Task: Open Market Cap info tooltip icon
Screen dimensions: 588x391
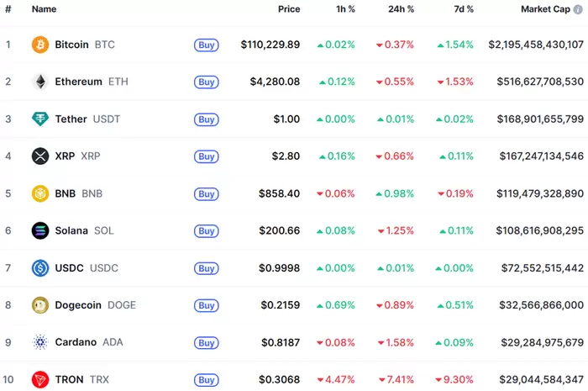Action: [x=578, y=9]
